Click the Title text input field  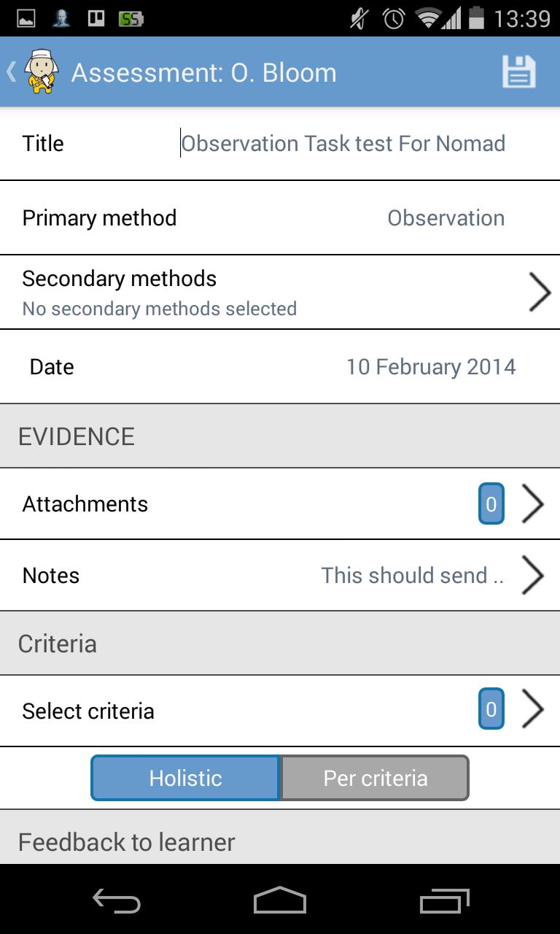point(343,144)
